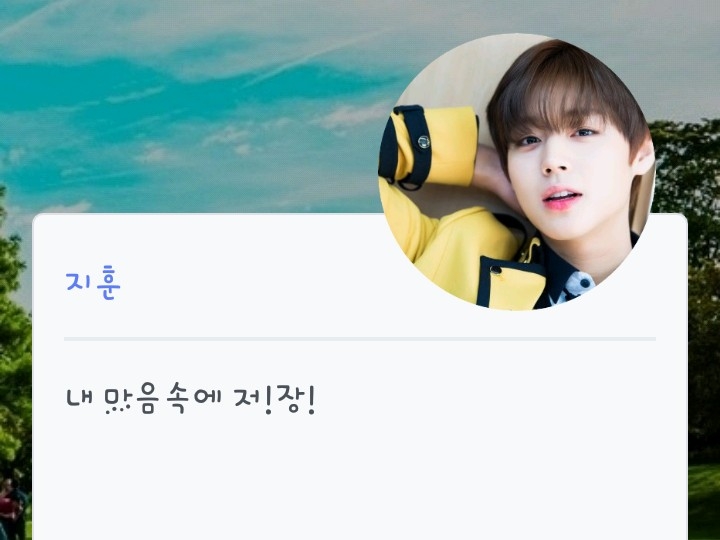This screenshot has height=540, width=720.
Task: Click the yellow jacket sleeve in the profile photo
Action: click(429, 147)
